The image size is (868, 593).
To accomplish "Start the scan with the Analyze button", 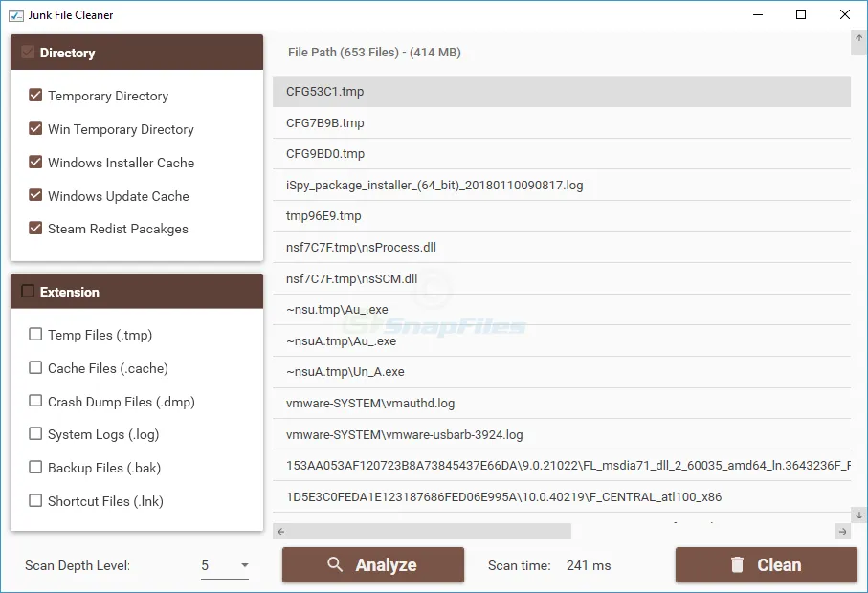I will 373,565.
